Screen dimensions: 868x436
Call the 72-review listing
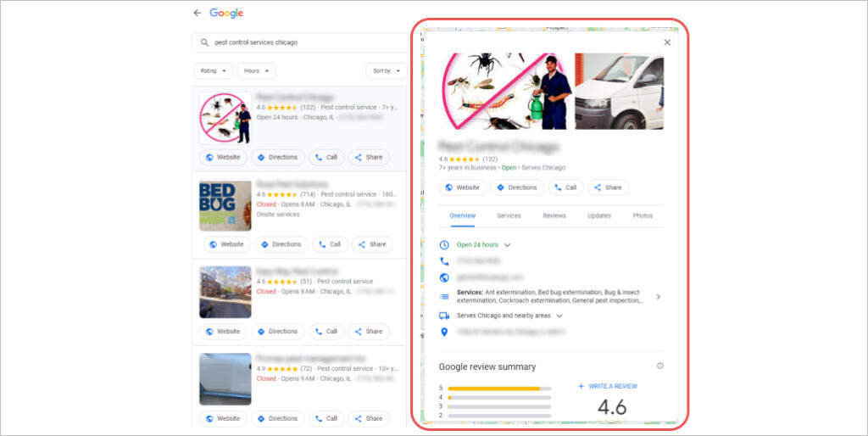pos(326,418)
